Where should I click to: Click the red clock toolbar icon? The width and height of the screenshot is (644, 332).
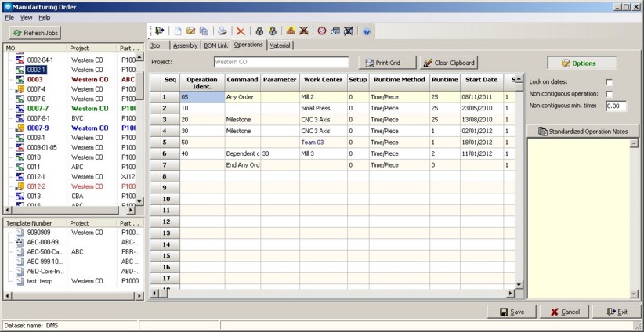point(322,31)
